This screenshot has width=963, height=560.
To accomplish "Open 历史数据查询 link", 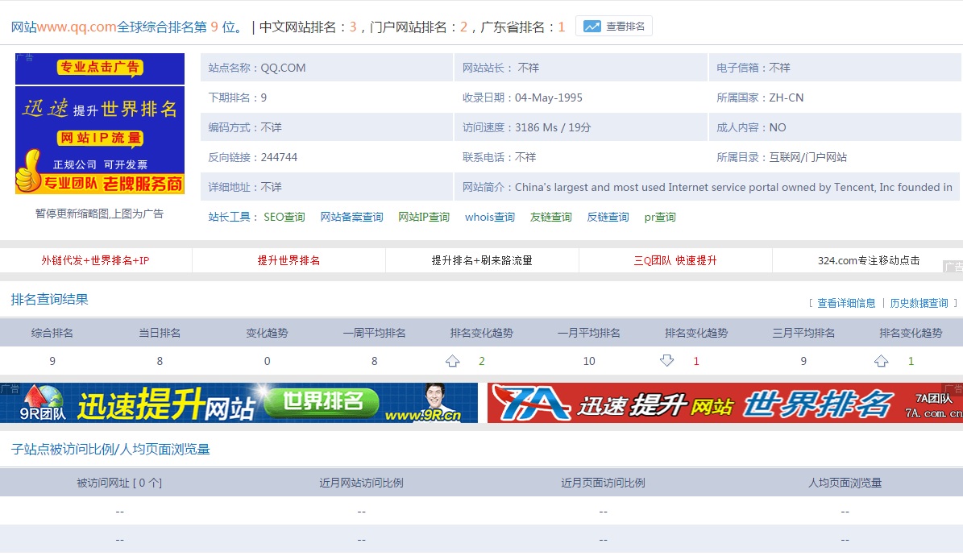I will pyautogui.click(x=919, y=304).
